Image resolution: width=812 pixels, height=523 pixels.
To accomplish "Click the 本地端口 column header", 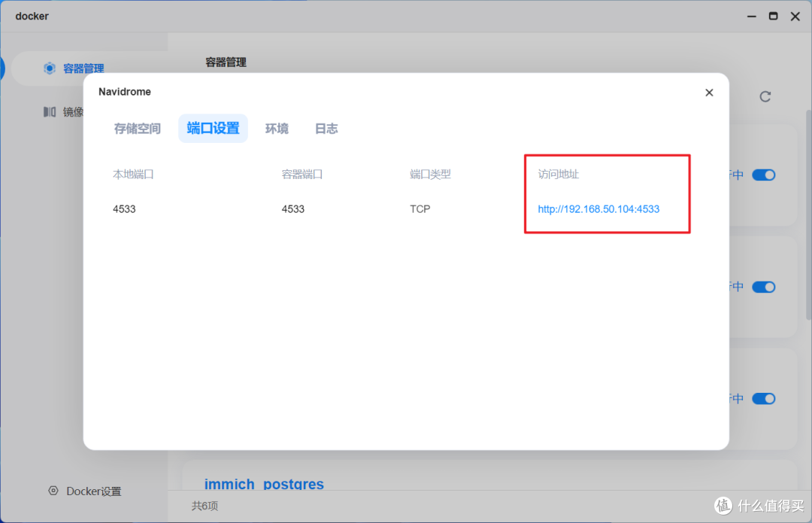I will tap(133, 174).
